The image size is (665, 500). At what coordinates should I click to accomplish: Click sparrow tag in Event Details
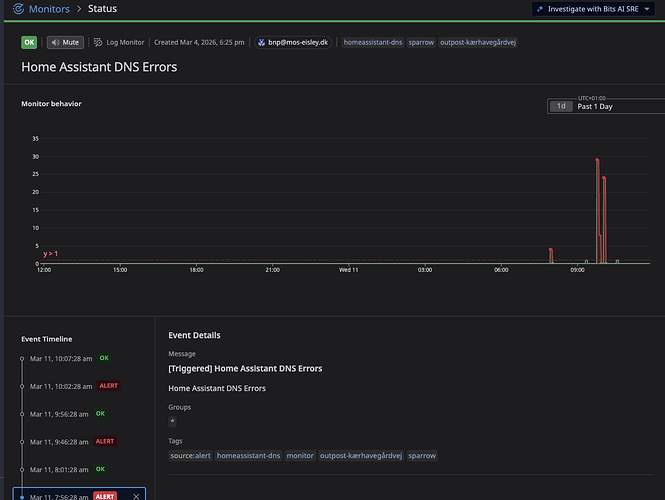tap(422, 455)
